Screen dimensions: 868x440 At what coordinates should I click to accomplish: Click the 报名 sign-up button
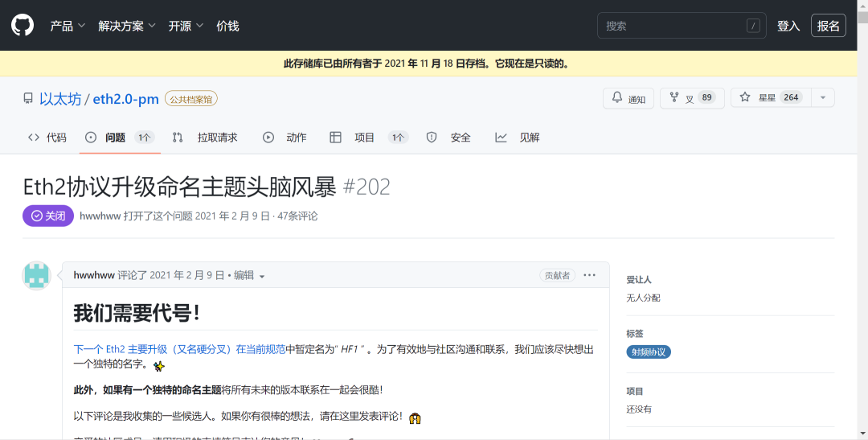click(828, 26)
